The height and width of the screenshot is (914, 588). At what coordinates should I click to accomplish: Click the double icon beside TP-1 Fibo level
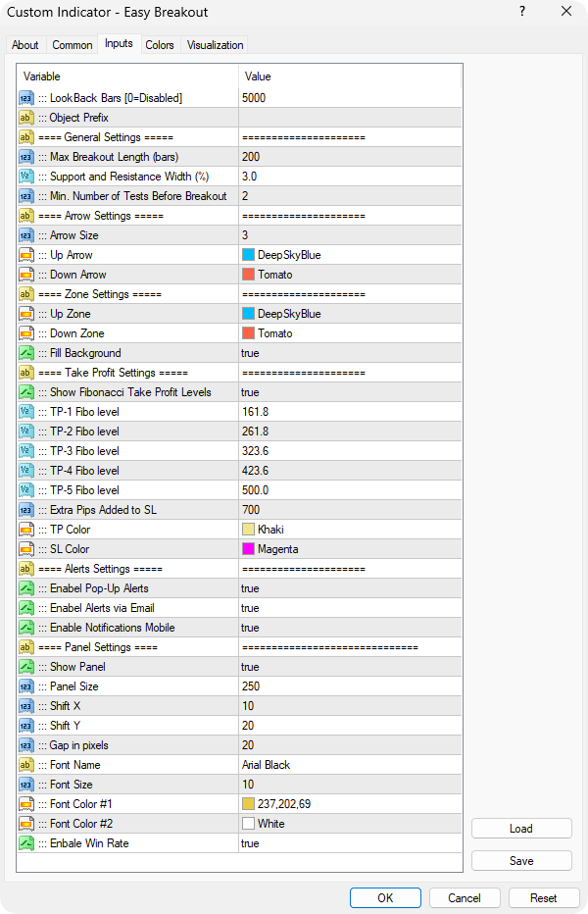coord(26,412)
